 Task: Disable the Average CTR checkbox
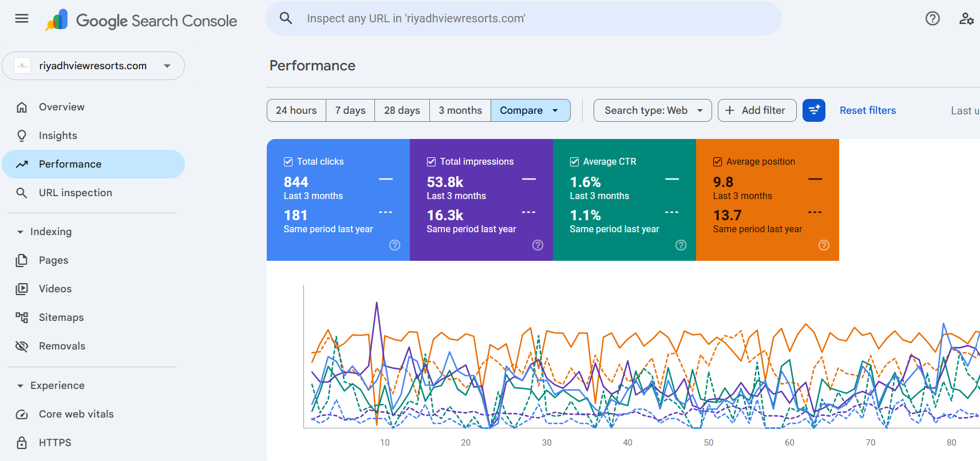(x=575, y=162)
